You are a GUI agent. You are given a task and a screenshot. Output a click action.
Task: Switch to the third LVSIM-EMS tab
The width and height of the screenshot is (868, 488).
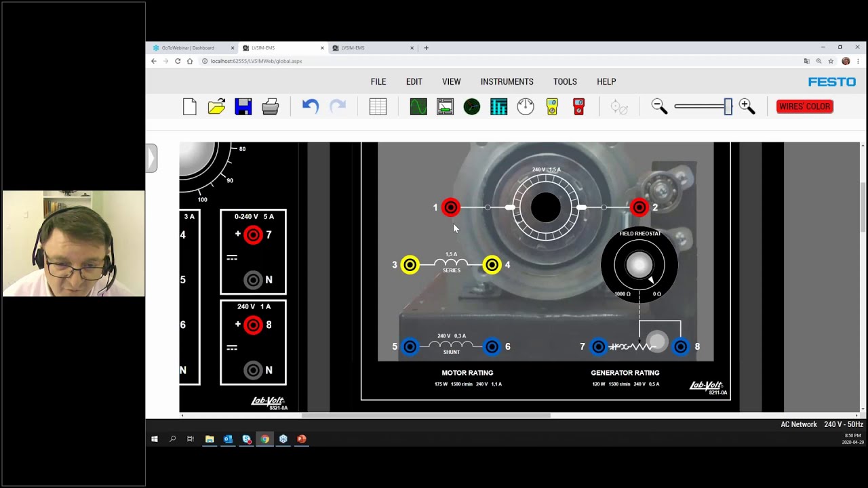click(374, 48)
